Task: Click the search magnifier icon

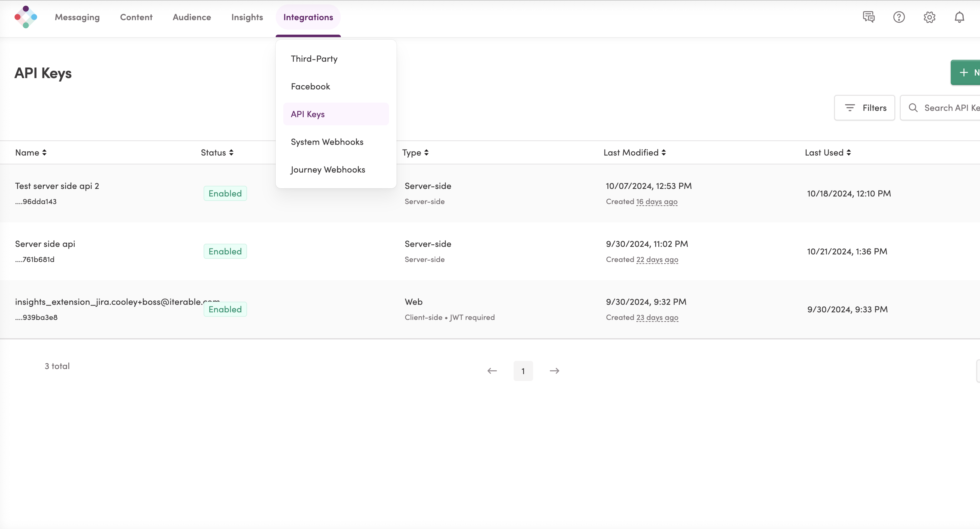Action: click(x=913, y=108)
